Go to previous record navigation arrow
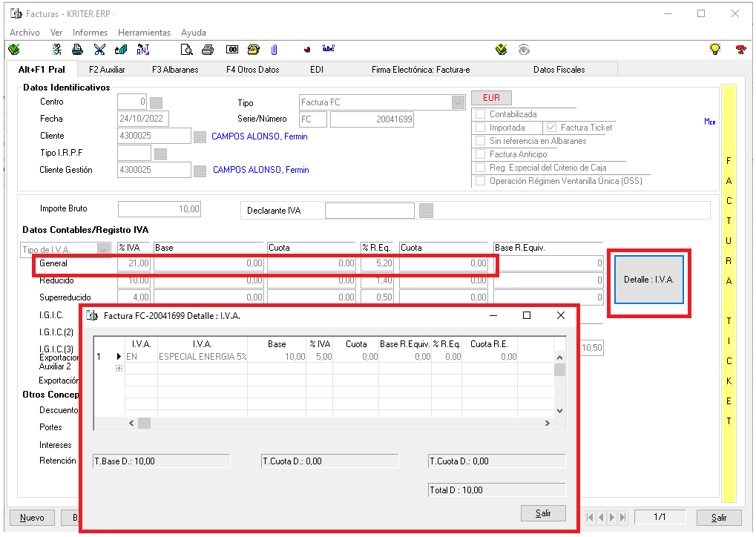This screenshot has width=756, height=537. [601, 517]
